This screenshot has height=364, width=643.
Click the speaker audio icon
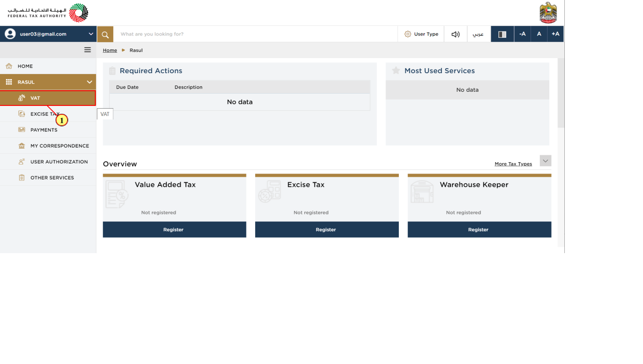coord(455,34)
